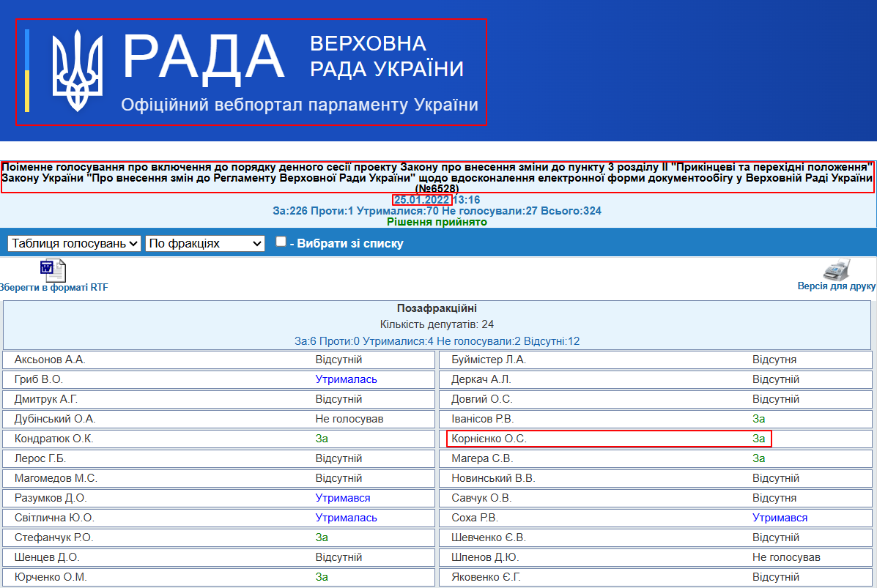This screenshot has height=588, width=877.
Task: Select deputy 'Савчук О.В.'
Action: pyautogui.click(x=481, y=497)
